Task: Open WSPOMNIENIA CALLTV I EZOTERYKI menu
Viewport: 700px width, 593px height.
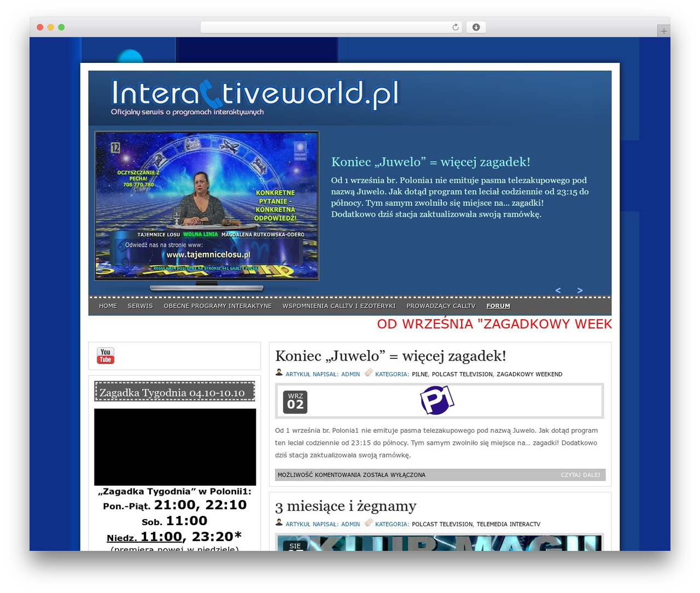Action: tap(339, 306)
